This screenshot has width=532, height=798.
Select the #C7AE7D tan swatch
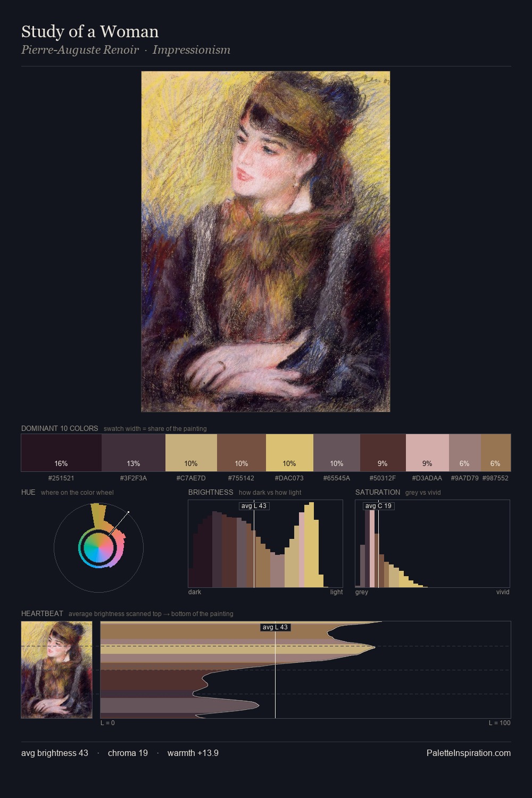191,453
